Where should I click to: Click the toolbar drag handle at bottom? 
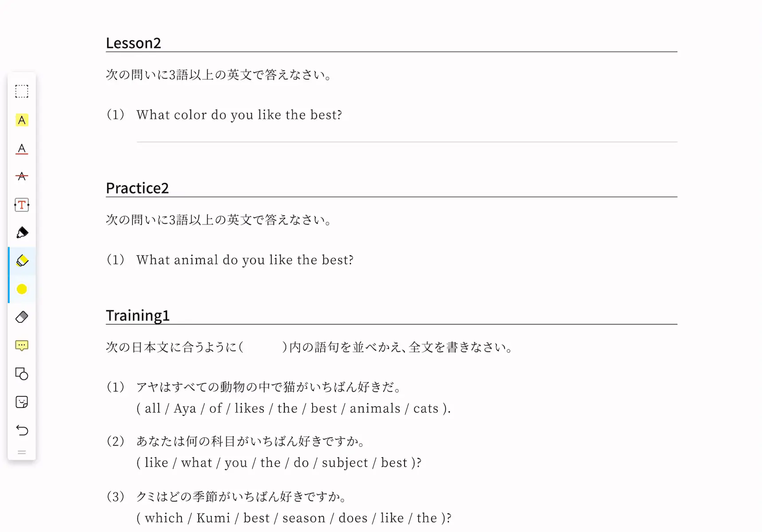22,453
